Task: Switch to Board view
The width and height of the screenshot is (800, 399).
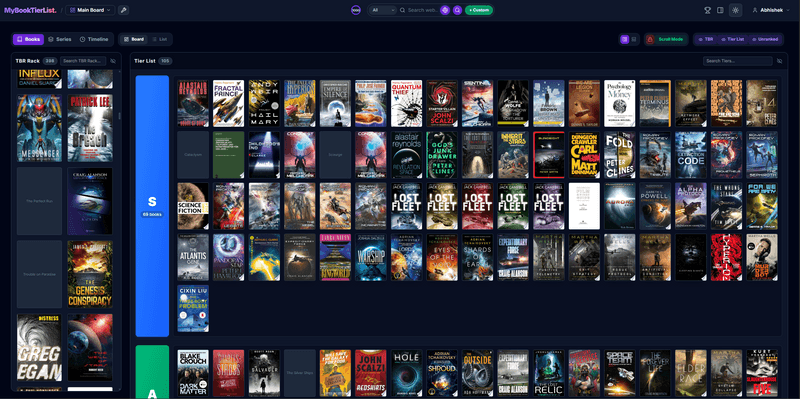Action: click(x=134, y=39)
